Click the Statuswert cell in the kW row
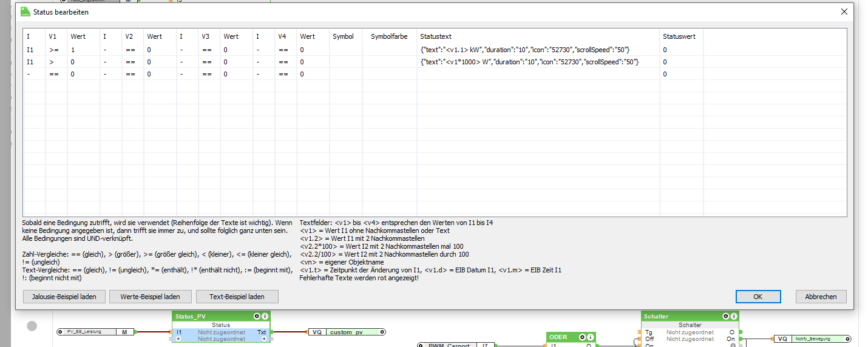The height and width of the screenshot is (347, 868). (x=682, y=50)
